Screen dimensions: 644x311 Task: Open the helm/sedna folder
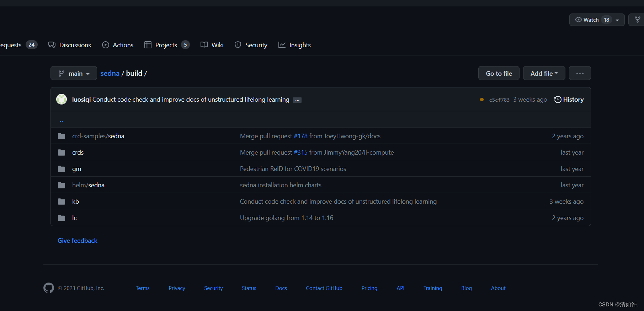click(88, 185)
